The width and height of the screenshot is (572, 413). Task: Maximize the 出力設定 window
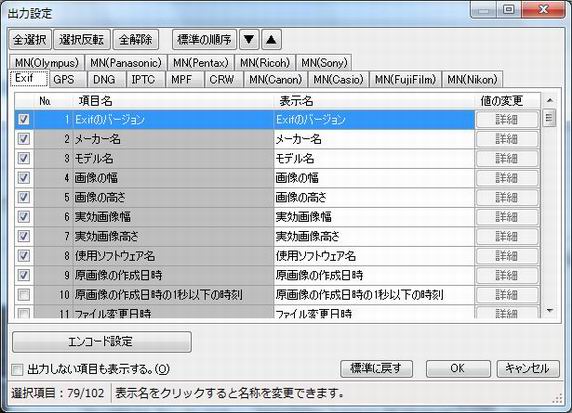tap(508, 9)
